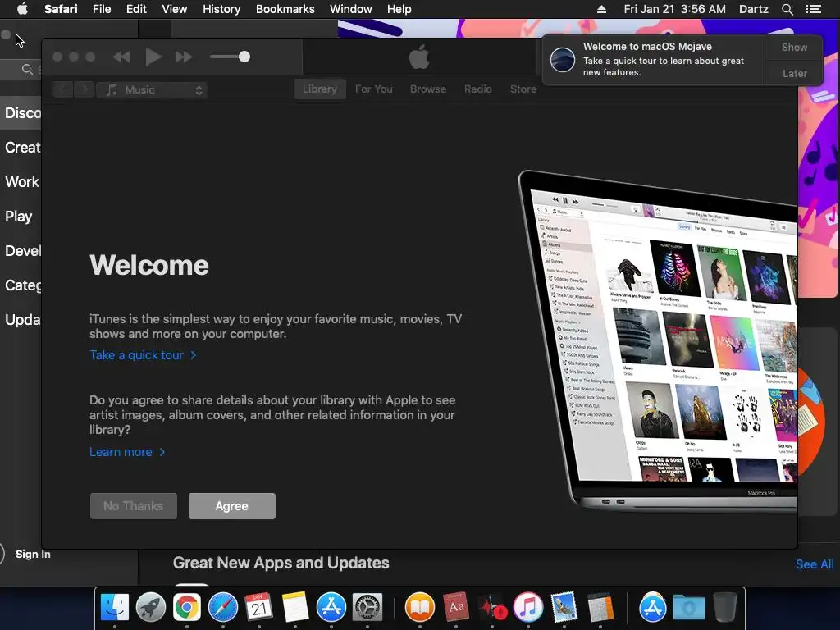840x630 pixels.
Task: Open Preview from the Dock
Action: 564,607
